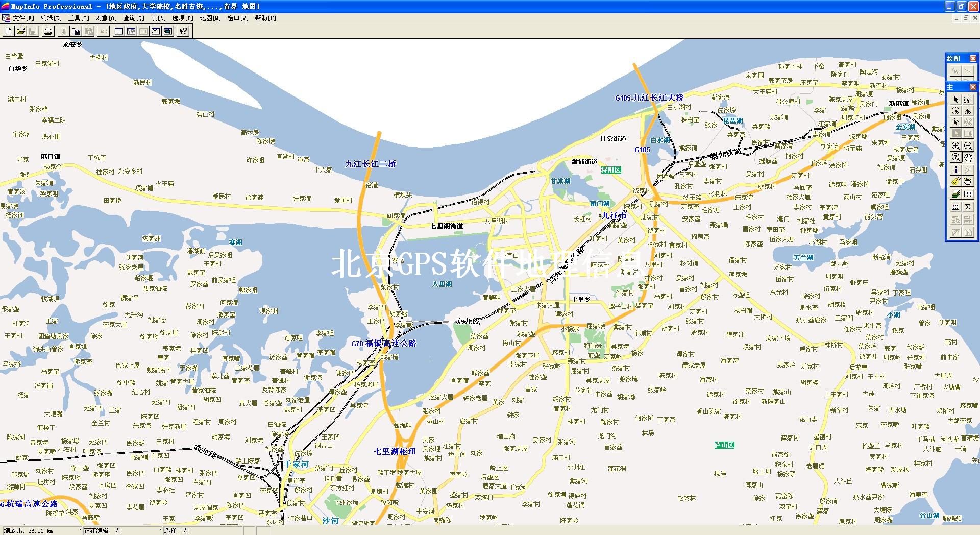Choose the Radius Select tool
Image resolution: width=980 pixels, height=535 pixels.
[x=956, y=111]
